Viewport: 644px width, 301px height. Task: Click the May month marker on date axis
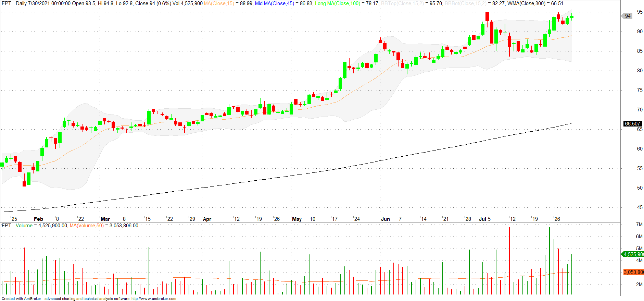click(x=296, y=219)
